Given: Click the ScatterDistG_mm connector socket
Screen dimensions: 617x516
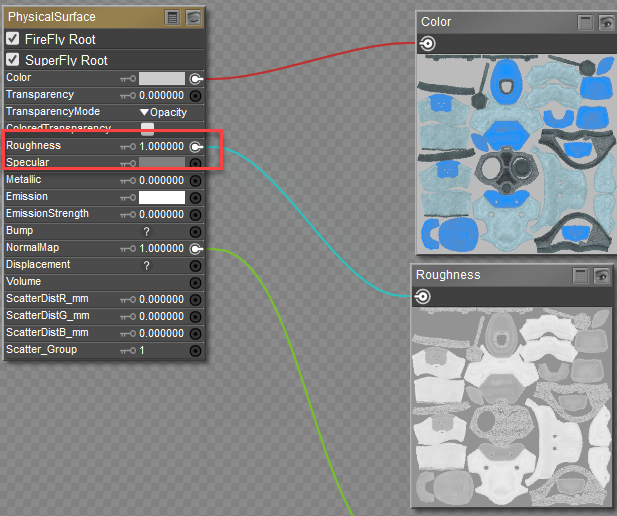Looking at the screenshot, I should click(x=195, y=317).
